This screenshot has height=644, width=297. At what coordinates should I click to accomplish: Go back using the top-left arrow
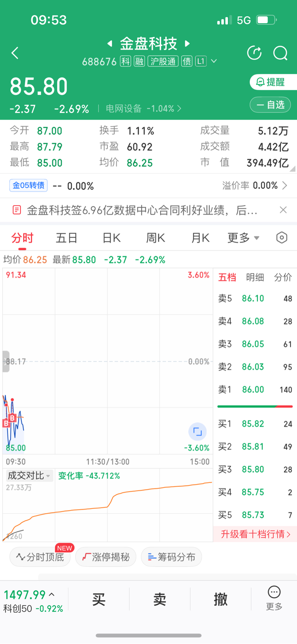(x=15, y=53)
